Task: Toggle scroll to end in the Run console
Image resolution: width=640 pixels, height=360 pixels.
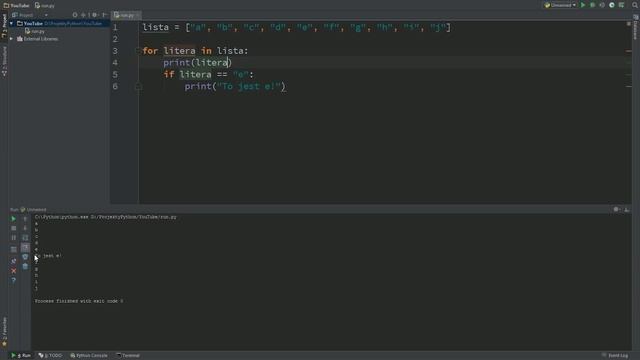Action: [x=25, y=248]
